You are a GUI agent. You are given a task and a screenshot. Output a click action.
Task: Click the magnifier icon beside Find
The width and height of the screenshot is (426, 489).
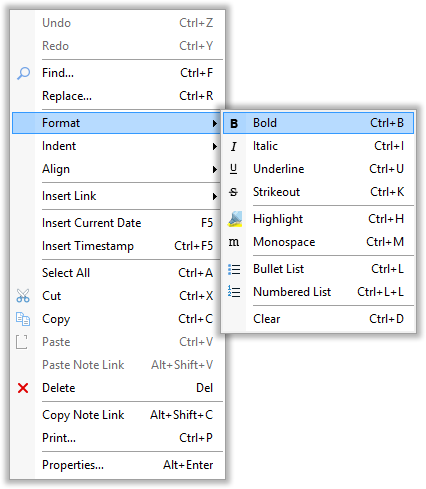(x=23, y=73)
